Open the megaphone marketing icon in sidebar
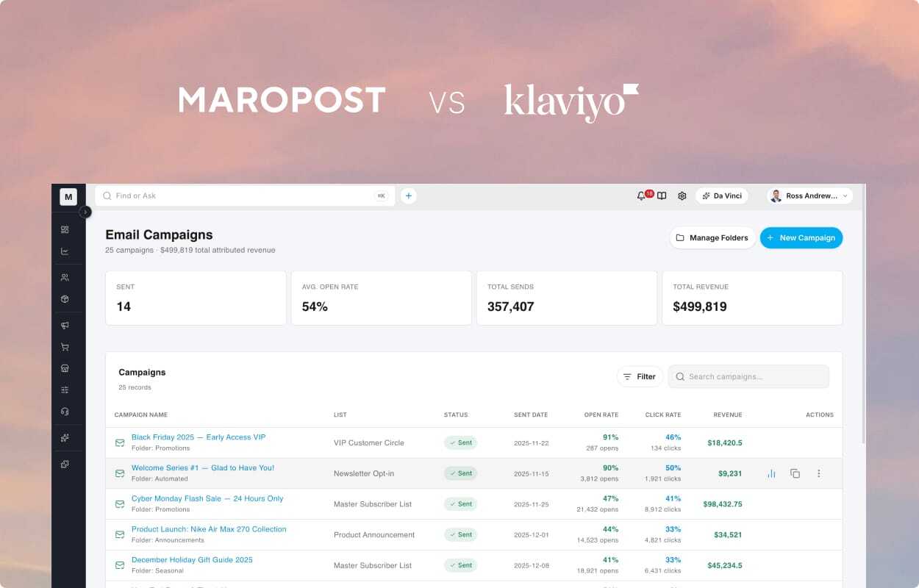This screenshot has height=588, width=919. pos(65,325)
